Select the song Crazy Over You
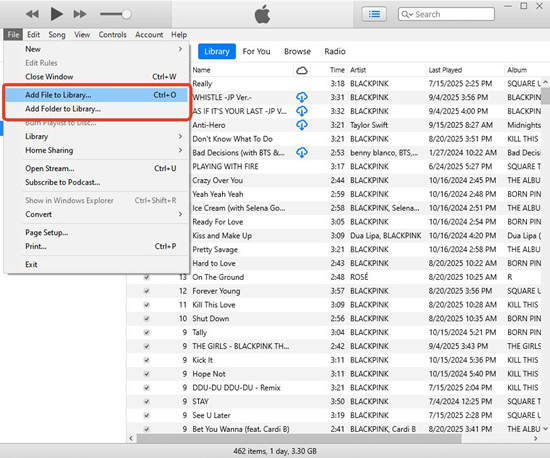The height and width of the screenshot is (458, 550). click(217, 180)
